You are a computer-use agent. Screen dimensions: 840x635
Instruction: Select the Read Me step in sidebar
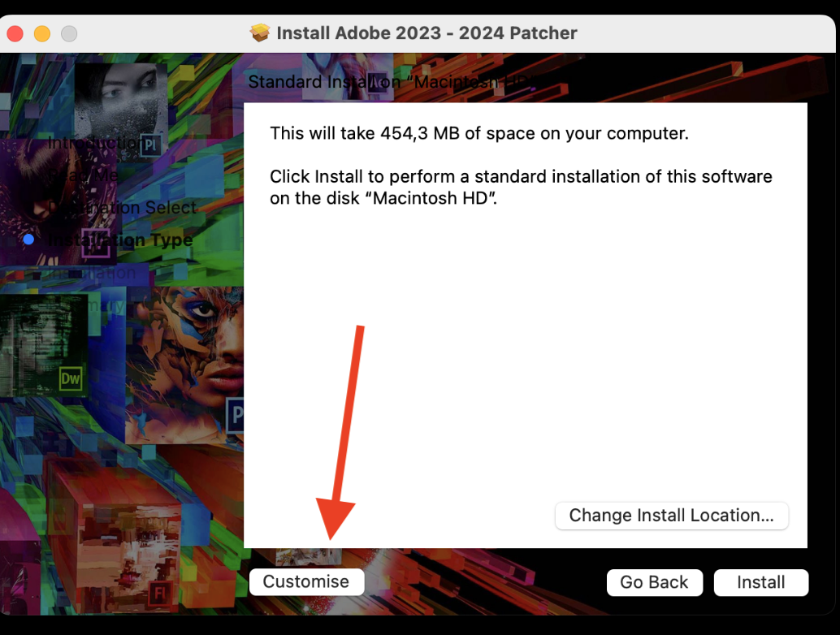tap(83, 175)
